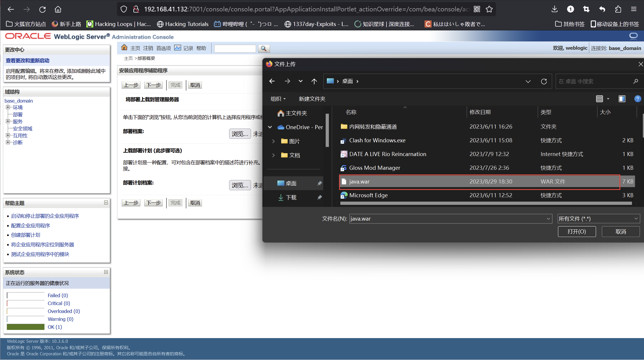Expand the 文档 folder in navigation pane

point(273,155)
